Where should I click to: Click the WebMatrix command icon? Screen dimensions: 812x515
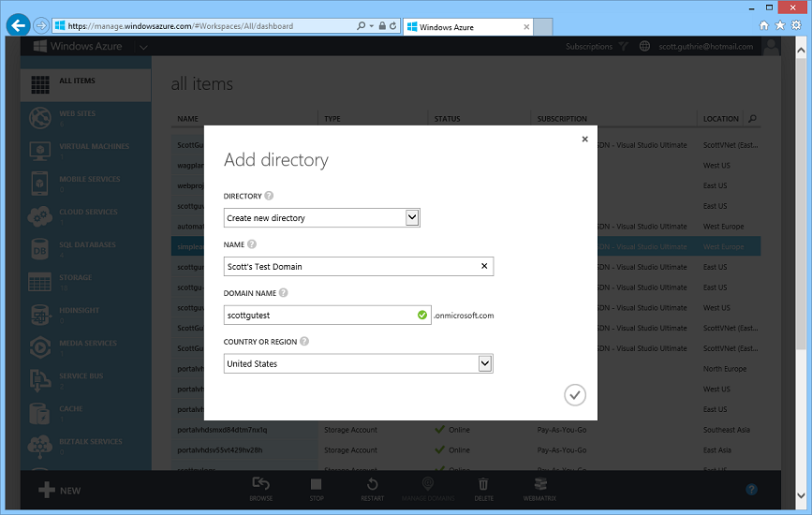(540, 484)
